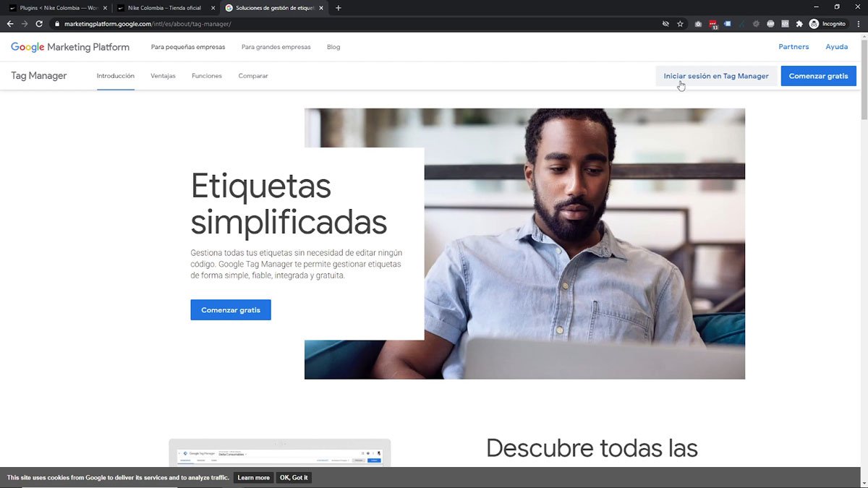Open the Partners link
The height and width of the screenshot is (488, 868).
point(793,47)
